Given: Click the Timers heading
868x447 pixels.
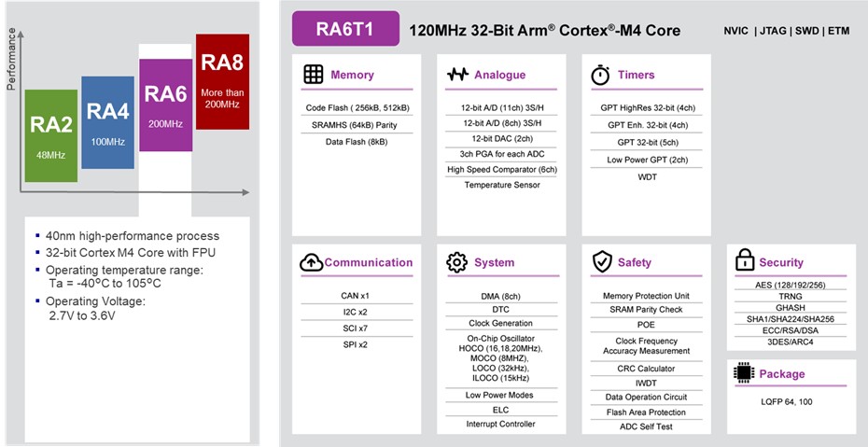Looking at the screenshot, I should point(636,75).
